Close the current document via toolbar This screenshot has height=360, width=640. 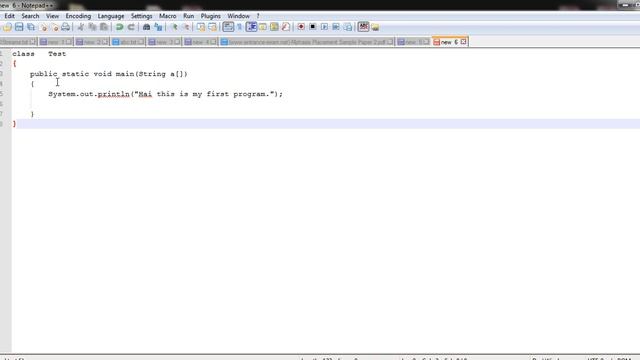[x=43, y=27]
